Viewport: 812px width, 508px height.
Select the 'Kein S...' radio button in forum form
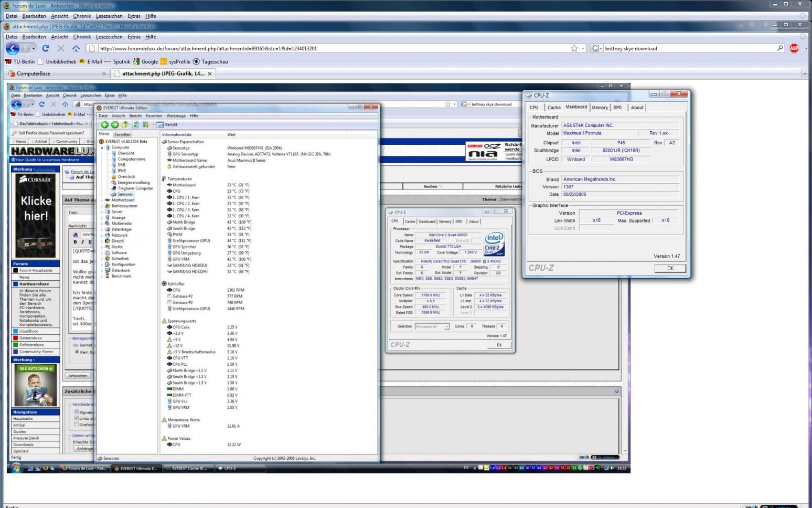[x=77, y=352]
